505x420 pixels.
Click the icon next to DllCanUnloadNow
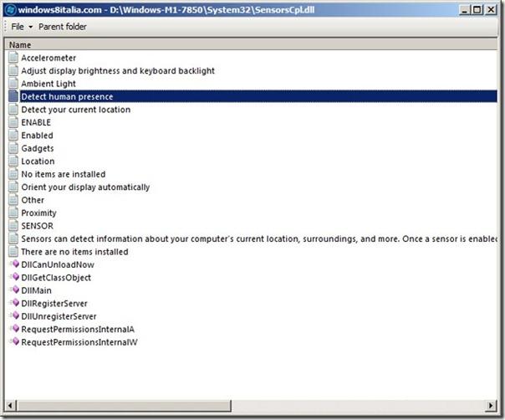13,264
